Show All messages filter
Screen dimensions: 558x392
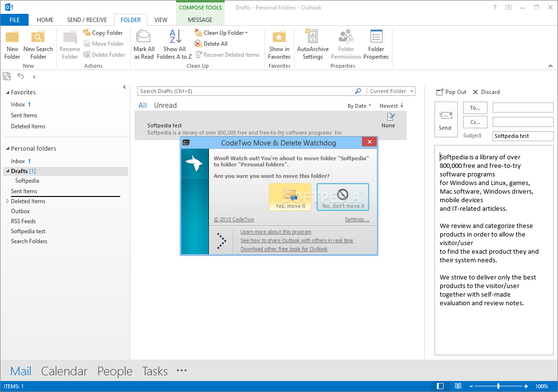(143, 105)
